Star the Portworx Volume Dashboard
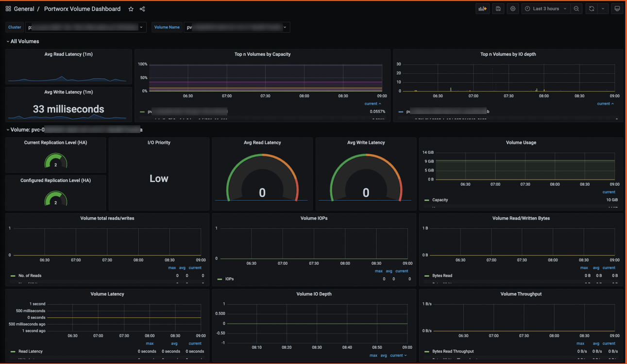This screenshot has width=627, height=364. [131, 9]
